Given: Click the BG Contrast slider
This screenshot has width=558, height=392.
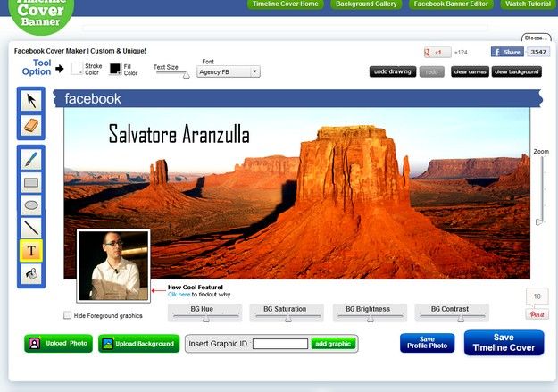Looking at the screenshot, I should click(452, 316).
